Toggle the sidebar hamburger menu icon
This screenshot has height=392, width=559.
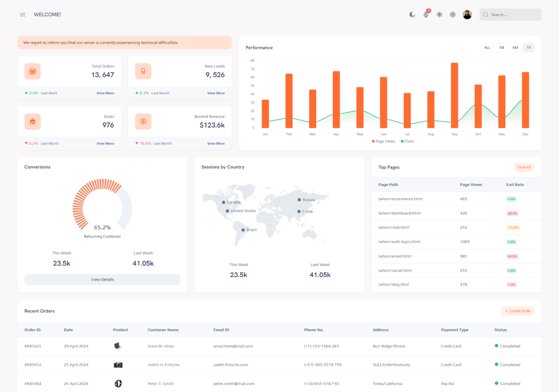pos(23,14)
